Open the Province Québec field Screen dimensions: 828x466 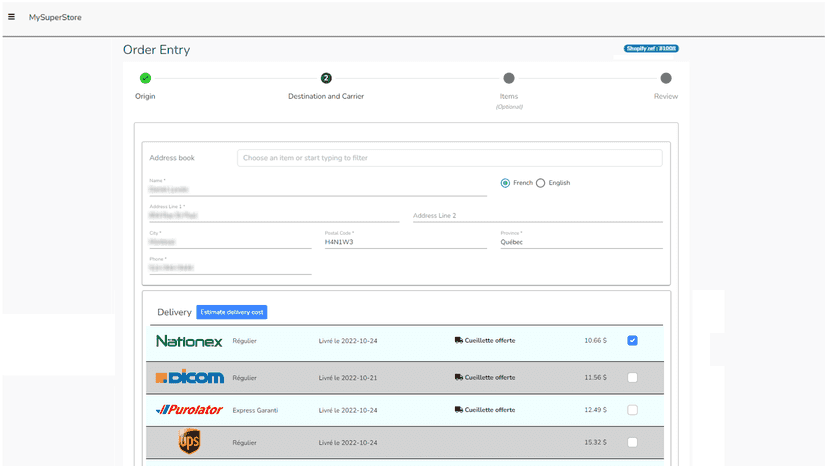pos(581,241)
